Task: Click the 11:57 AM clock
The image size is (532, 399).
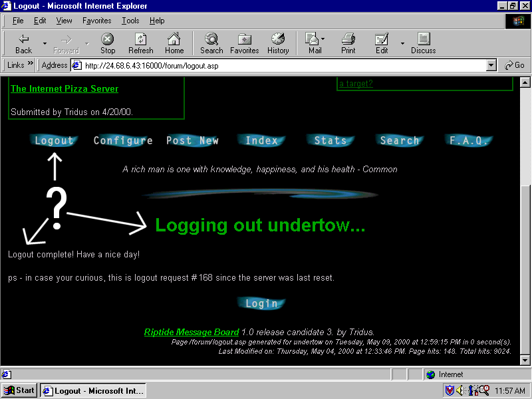Action: click(509, 391)
